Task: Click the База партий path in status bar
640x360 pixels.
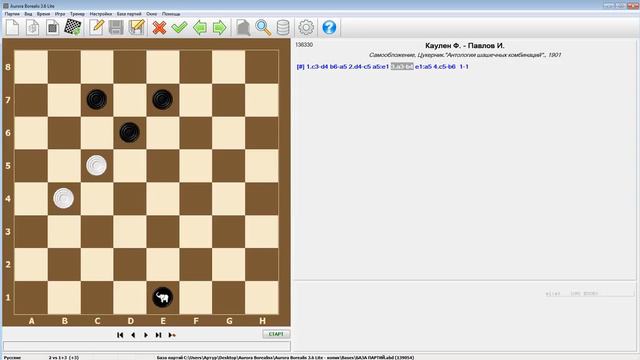Action: tap(285, 358)
